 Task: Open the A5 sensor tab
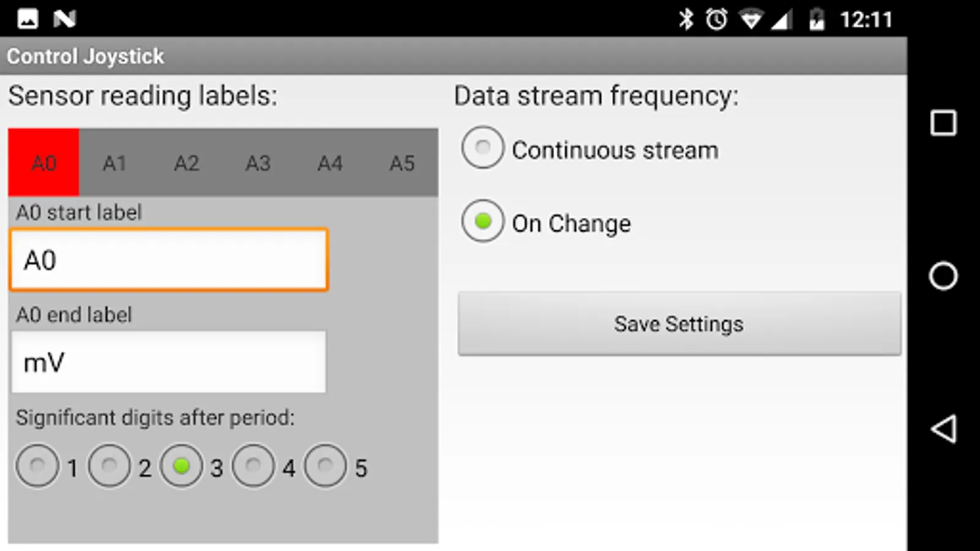[402, 163]
